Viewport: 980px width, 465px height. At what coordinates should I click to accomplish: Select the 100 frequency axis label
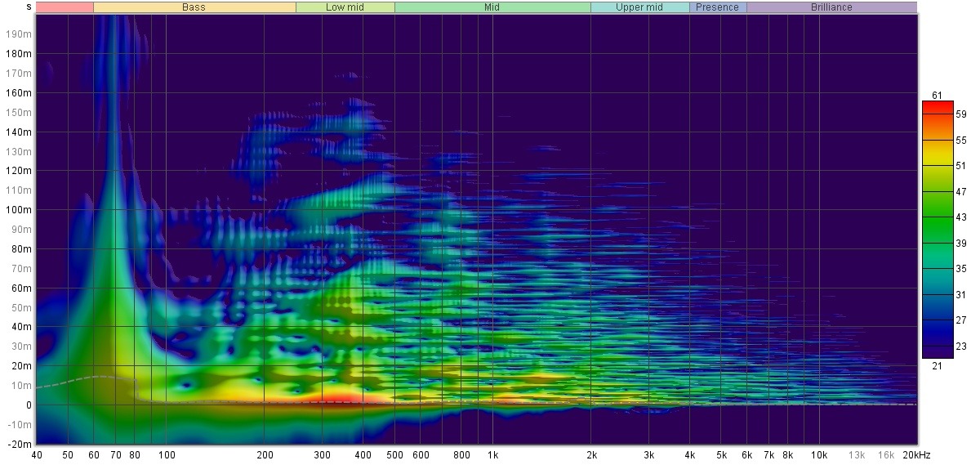coord(166,455)
